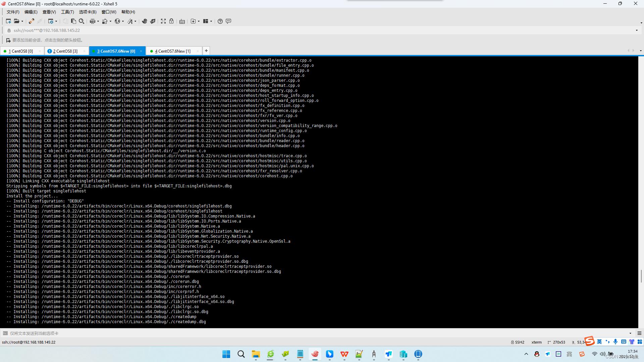Screen dimensions: 644x362
Task: Click the arrow button to save current session
Action: click(8, 40)
